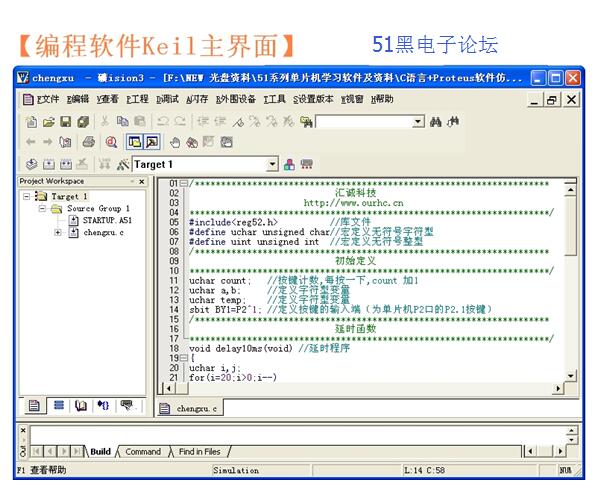Viewport: 594px width, 496px height.
Task: Toggle the Project Window toolbar button
Action: pos(134,142)
